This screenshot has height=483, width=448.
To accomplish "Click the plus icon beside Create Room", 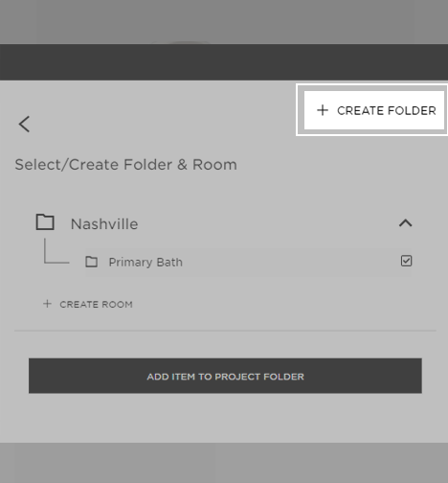I will coord(47,304).
